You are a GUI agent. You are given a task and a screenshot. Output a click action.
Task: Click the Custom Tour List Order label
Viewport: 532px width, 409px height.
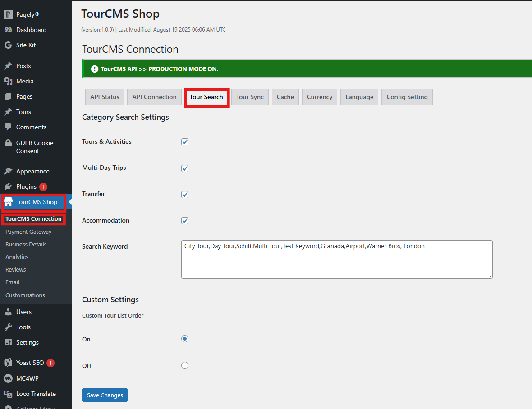[113, 315]
